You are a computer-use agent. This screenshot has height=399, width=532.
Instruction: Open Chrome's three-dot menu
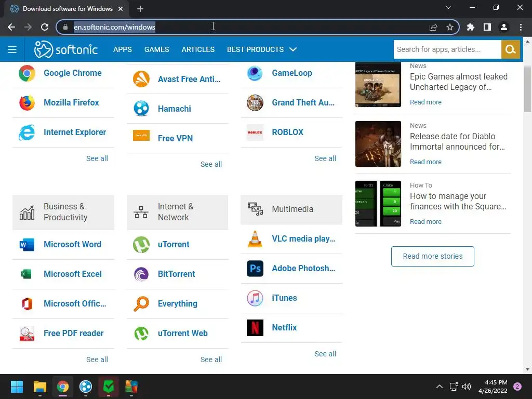tap(521, 27)
